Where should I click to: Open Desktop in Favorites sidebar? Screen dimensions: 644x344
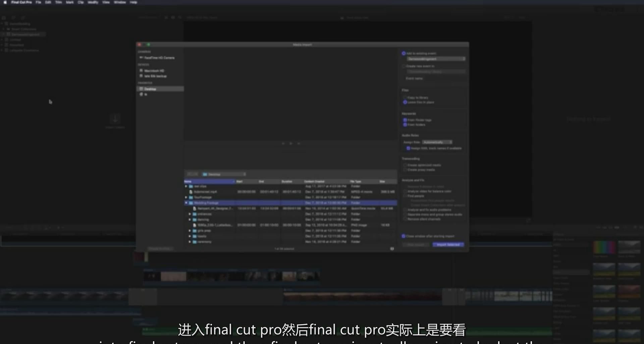[x=150, y=89]
